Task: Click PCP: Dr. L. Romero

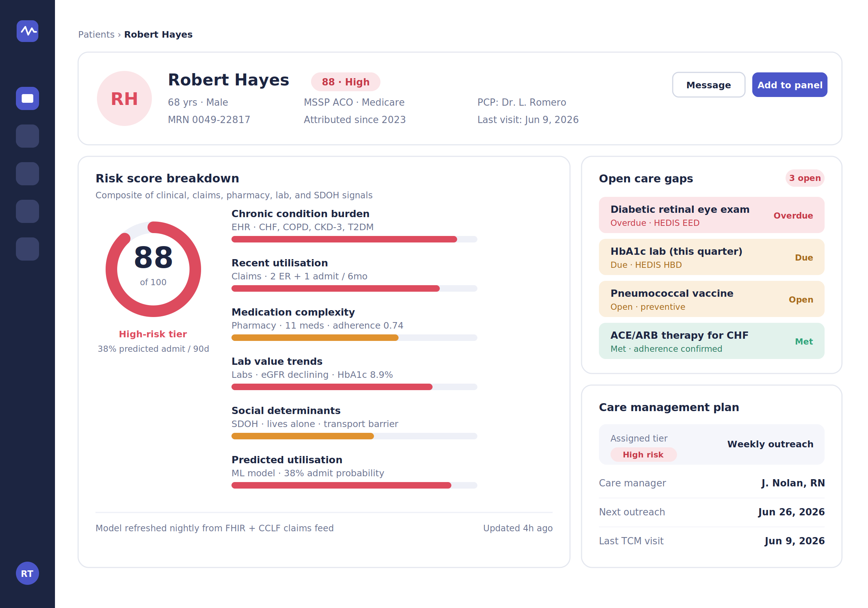Action: coord(522,102)
